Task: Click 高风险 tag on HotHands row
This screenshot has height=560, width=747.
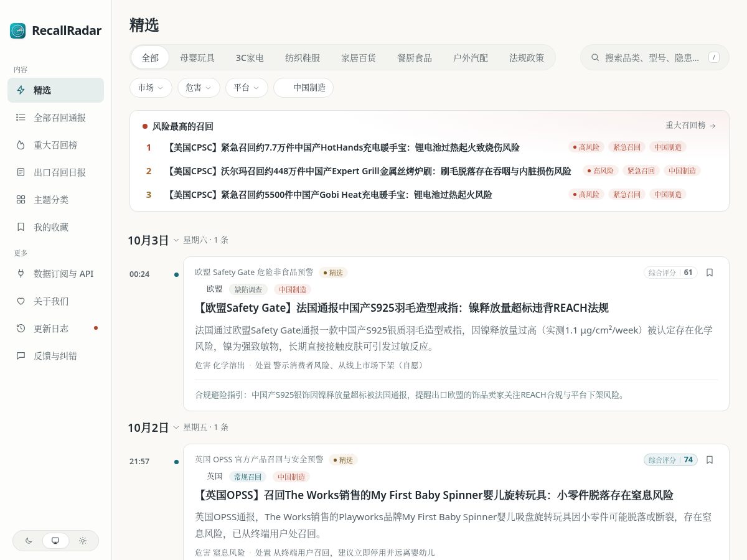Action: [x=586, y=147]
